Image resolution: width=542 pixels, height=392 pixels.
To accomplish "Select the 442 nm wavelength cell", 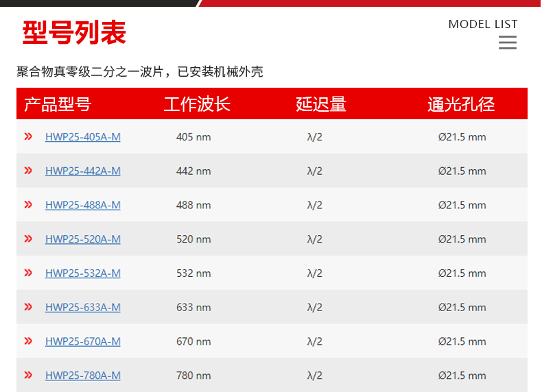I will pos(193,171).
